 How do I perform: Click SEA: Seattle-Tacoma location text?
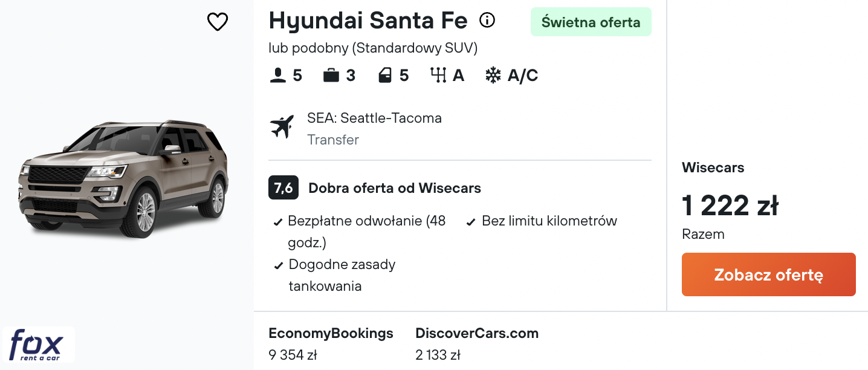[x=374, y=118]
